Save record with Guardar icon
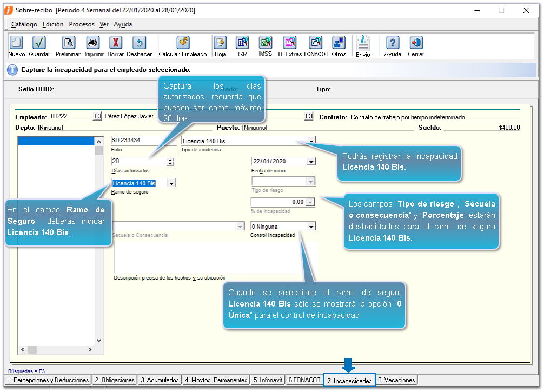The image size is (544, 392). point(39,43)
